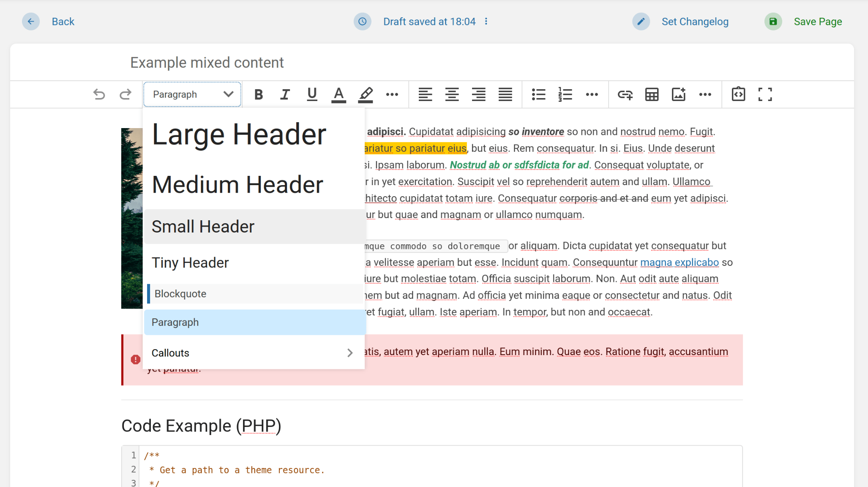Insert a link with the link icon
868x487 pixels.
pyautogui.click(x=625, y=94)
